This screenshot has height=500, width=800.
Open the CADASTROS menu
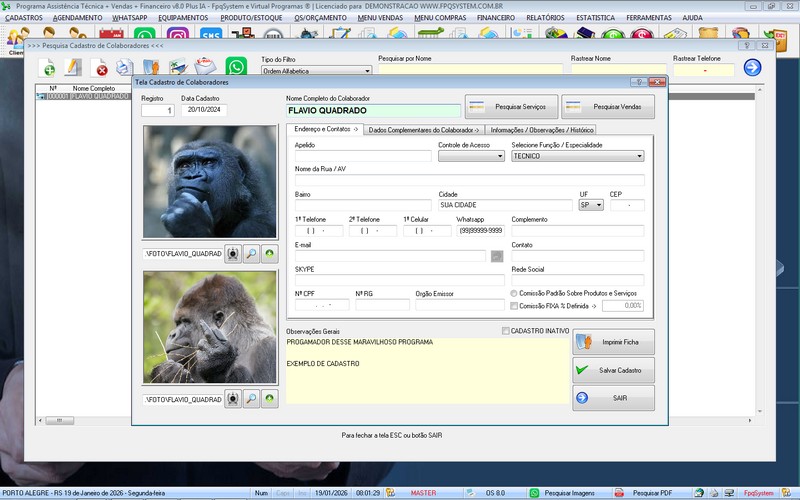[x=24, y=17]
